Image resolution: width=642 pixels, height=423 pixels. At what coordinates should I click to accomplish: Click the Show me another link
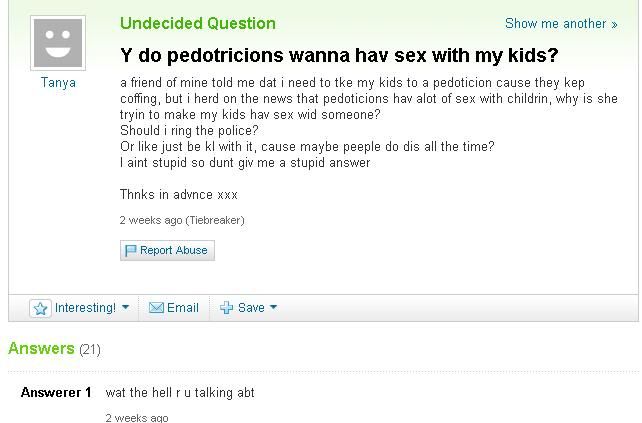tap(555, 24)
